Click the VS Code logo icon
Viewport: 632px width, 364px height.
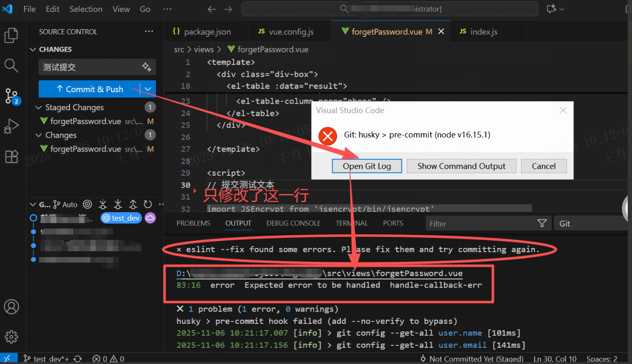pos(7,9)
